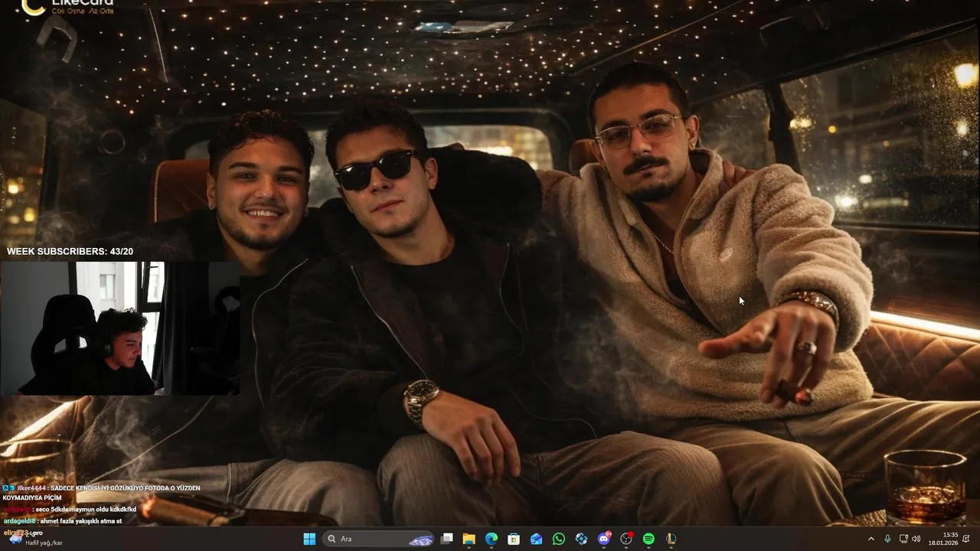
Task: Open the clock showing 15:35
Action: 943,539
